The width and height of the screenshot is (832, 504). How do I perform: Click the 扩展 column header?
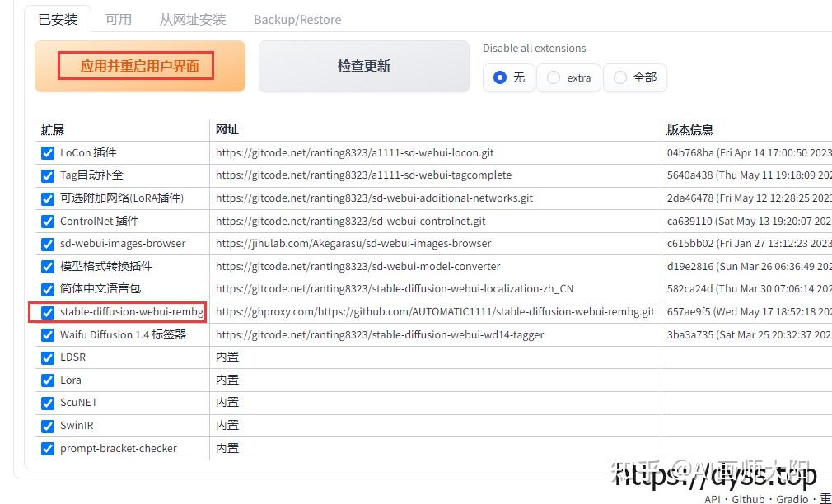tap(53, 130)
